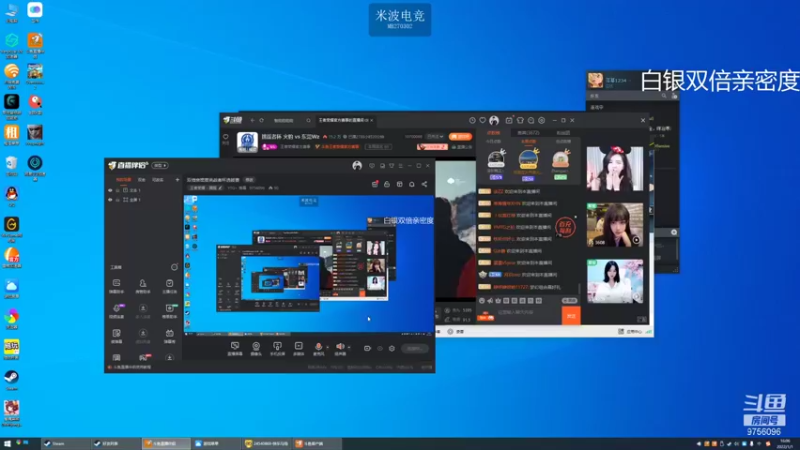This screenshot has height=450, width=800.
Task: Open the followed heart icon in Douyu title bar
Action: click(x=483, y=120)
